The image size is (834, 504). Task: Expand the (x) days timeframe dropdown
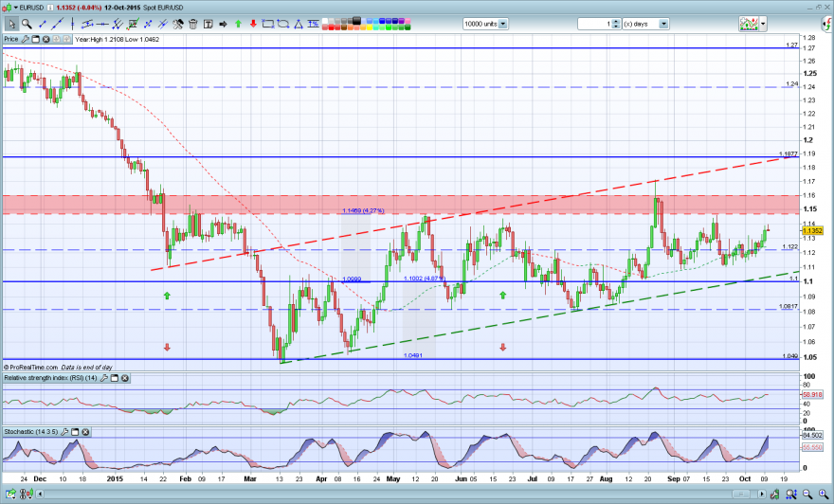(663, 24)
